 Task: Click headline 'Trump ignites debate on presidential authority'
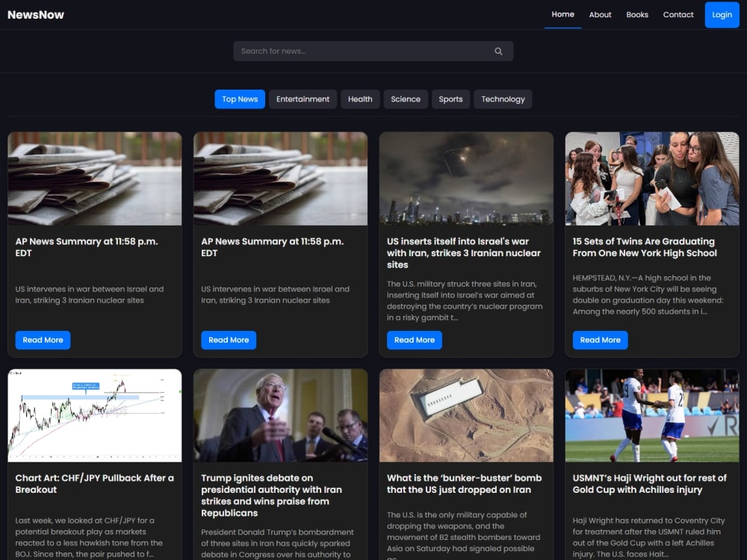272,495
